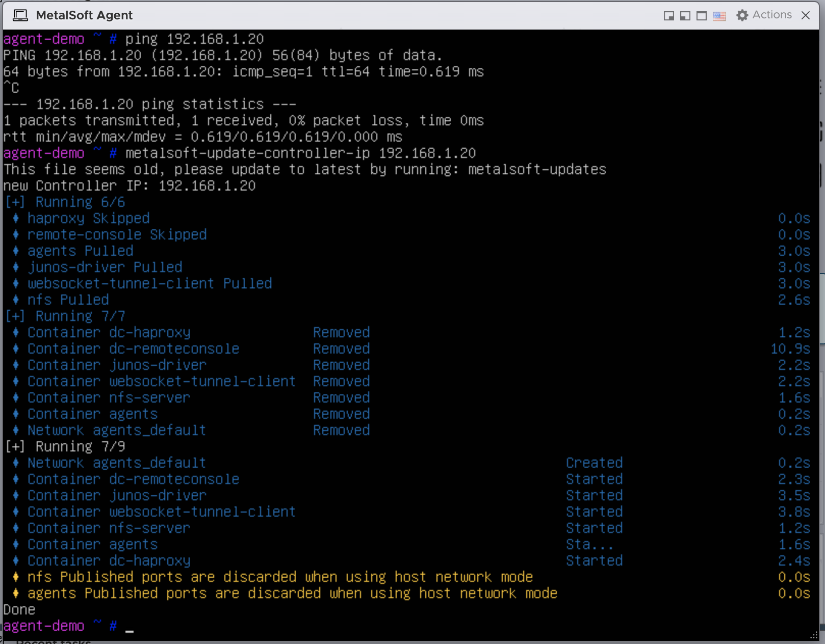
Task: Click the first window-size icon in the title bar
Action: (x=668, y=16)
